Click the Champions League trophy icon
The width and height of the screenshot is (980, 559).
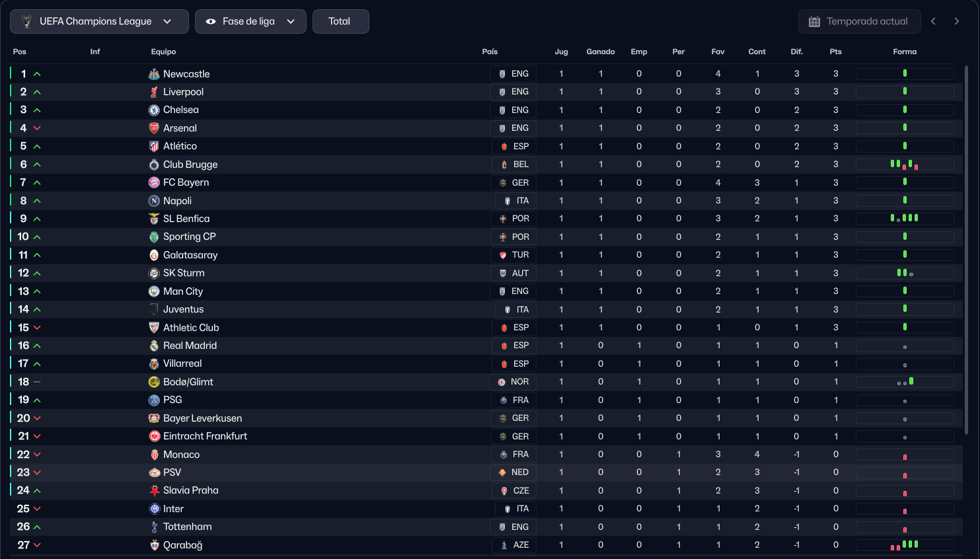(x=26, y=21)
